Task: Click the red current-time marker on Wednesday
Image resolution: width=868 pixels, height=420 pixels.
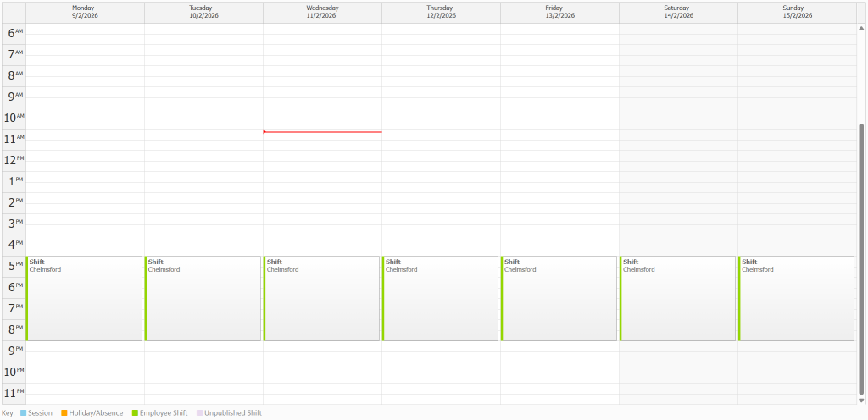Action: pyautogui.click(x=322, y=131)
